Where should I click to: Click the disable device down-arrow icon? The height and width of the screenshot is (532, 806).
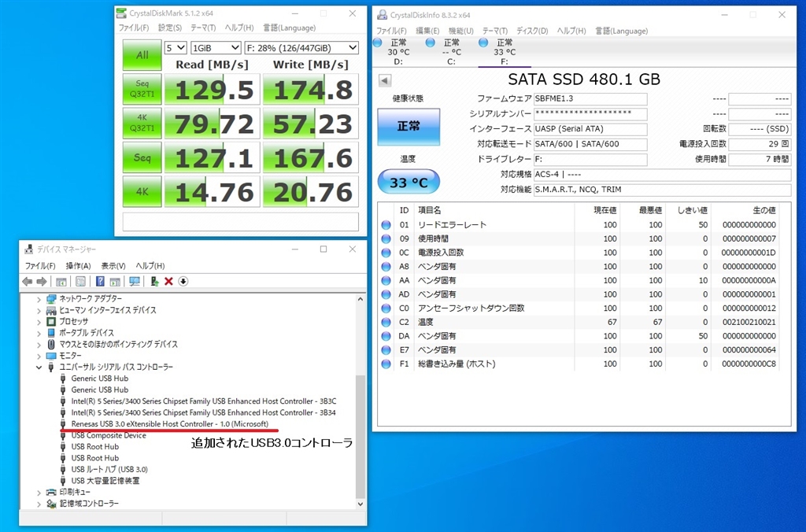[x=183, y=281]
